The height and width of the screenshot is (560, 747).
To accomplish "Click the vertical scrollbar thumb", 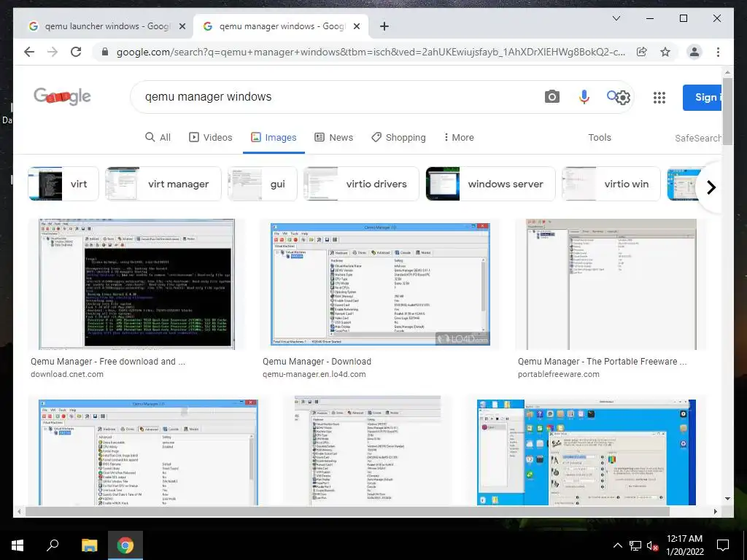I will 727,111.
